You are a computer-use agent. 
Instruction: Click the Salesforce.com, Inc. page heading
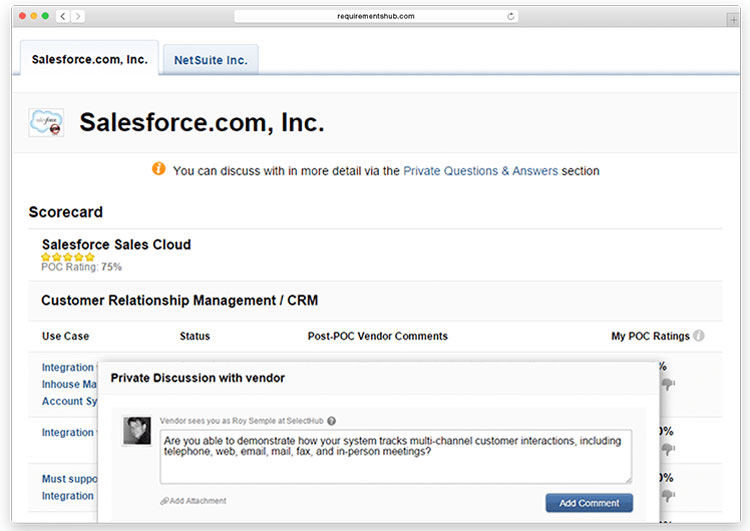[x=202, y=122]
